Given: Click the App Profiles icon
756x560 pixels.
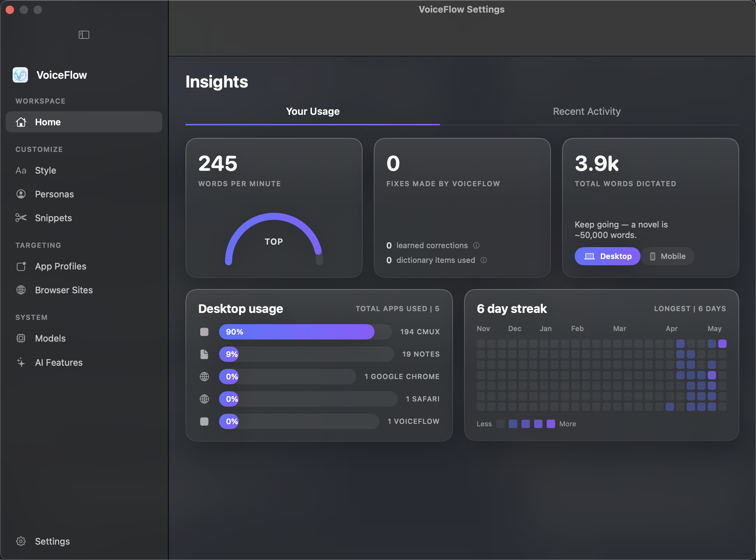Looking at the screenshot, I should 21,266.
